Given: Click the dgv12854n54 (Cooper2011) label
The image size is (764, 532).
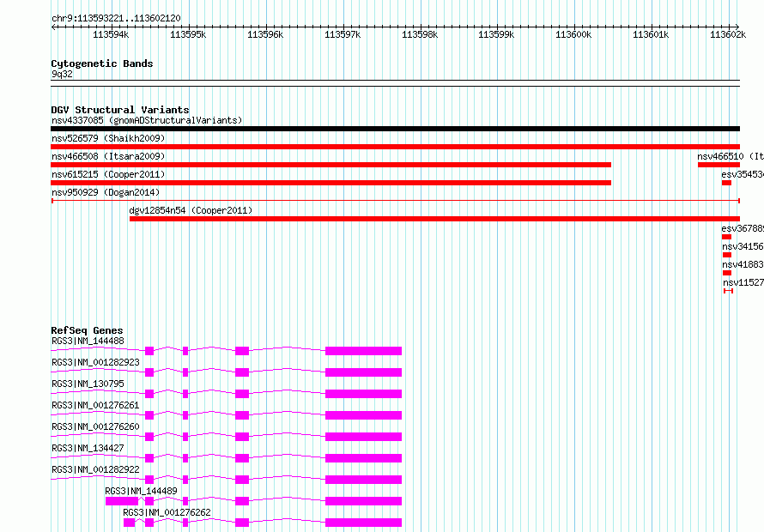Looking at the screenshot, I should tap(191, 210).
